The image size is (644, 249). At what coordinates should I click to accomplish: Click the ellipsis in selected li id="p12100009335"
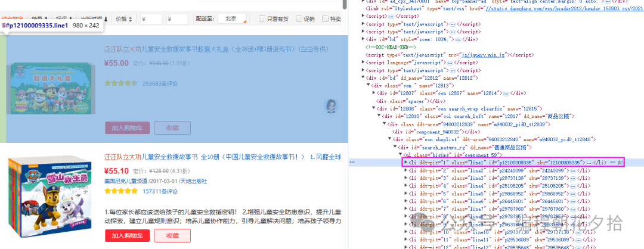589,163
